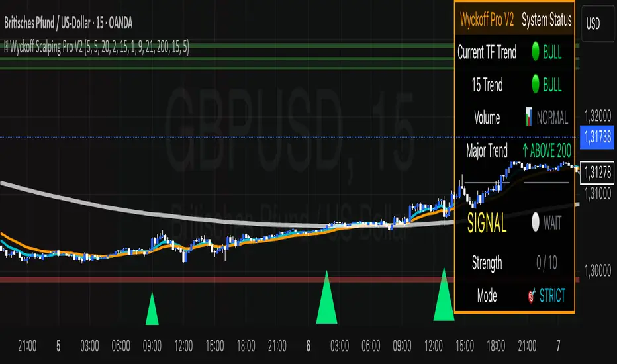
Task: Click the small green triangle signal near 09:00
Action: click(x=152, y=308)
